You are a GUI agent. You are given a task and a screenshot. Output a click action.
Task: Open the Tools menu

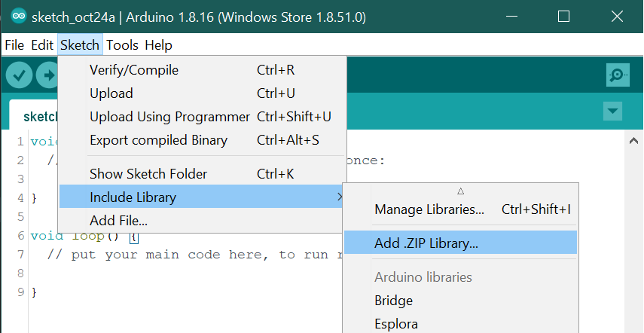pyautogui.click(x=122, y=44)
